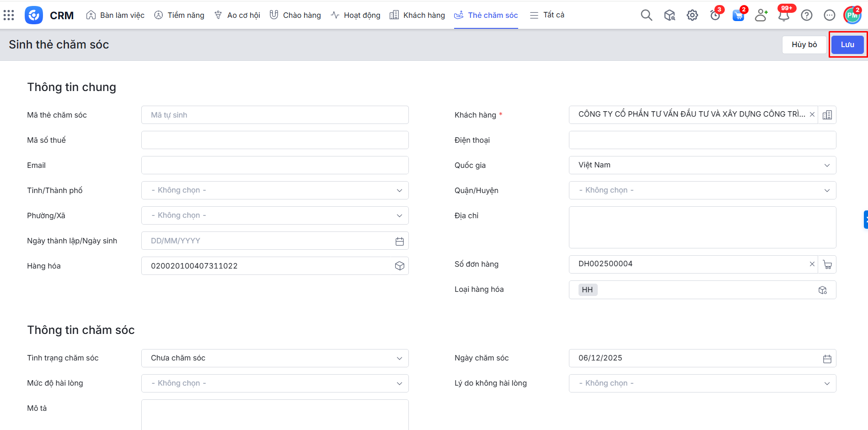
Task: Click the help question mark icon
Action: point(806,15)
